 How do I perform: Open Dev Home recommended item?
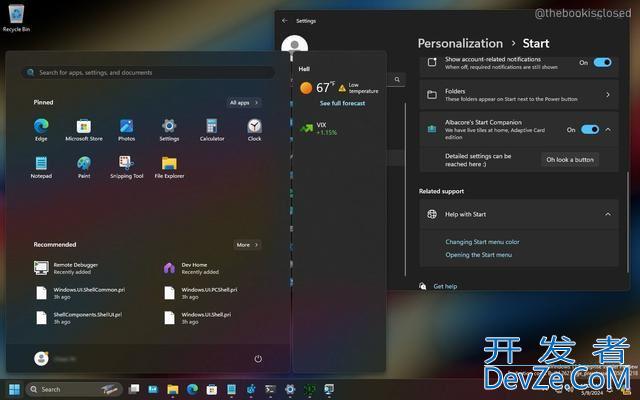click(x=192, y=268)
